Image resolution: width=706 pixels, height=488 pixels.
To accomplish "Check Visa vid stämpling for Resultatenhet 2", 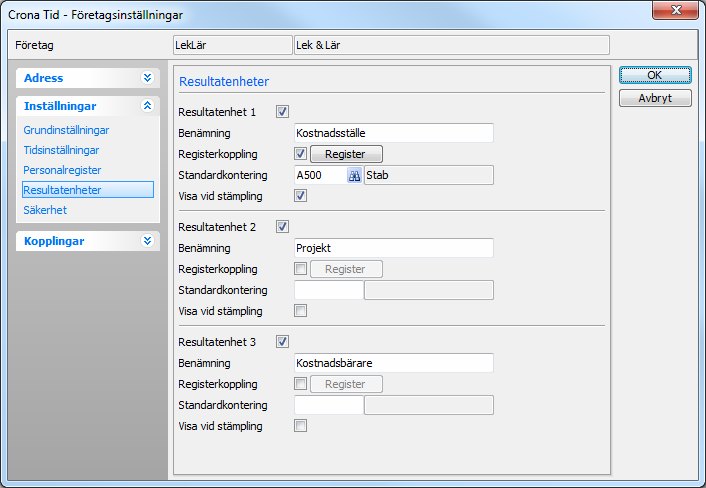I will [300, 311].
